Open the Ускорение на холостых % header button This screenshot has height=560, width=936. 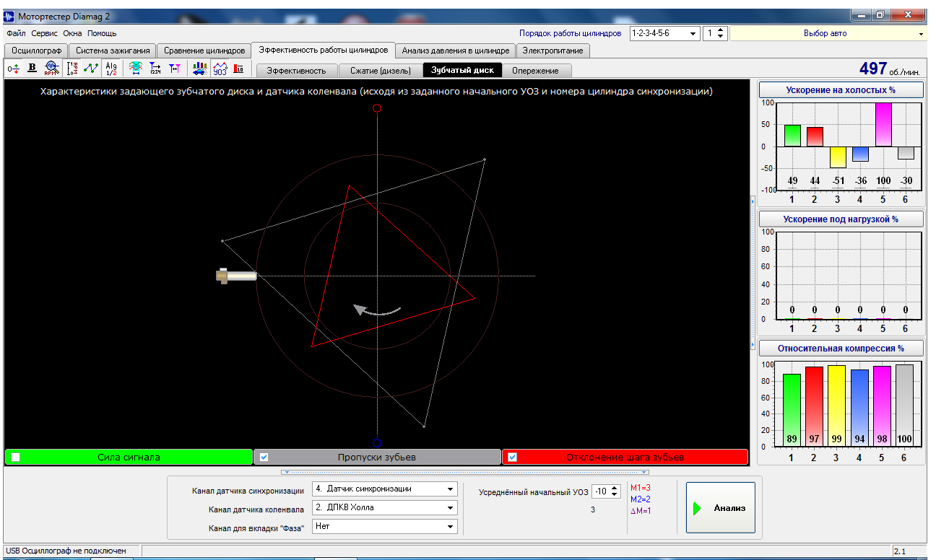(x=841, y=90)
